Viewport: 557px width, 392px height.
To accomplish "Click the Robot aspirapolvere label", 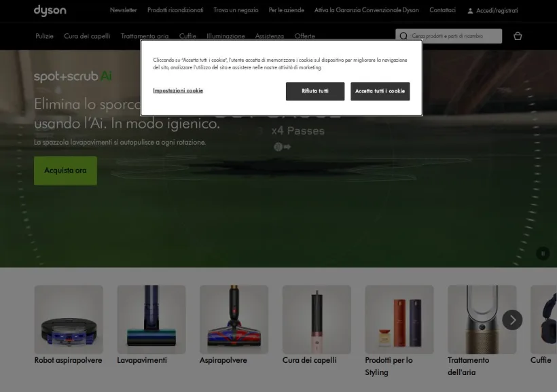I will [68, 360].
